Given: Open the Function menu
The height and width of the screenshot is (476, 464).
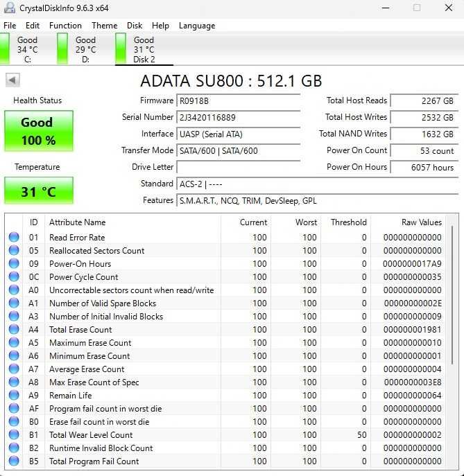Looking at the screenshot, I should [65, 26].
